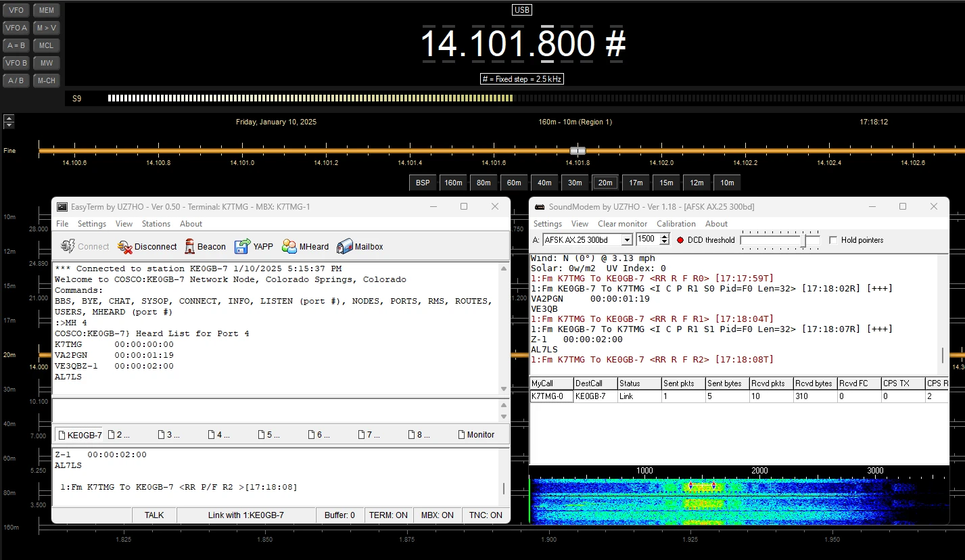Open the AFSK AX.25 300bd modem dropdown

tap(627, 239)
